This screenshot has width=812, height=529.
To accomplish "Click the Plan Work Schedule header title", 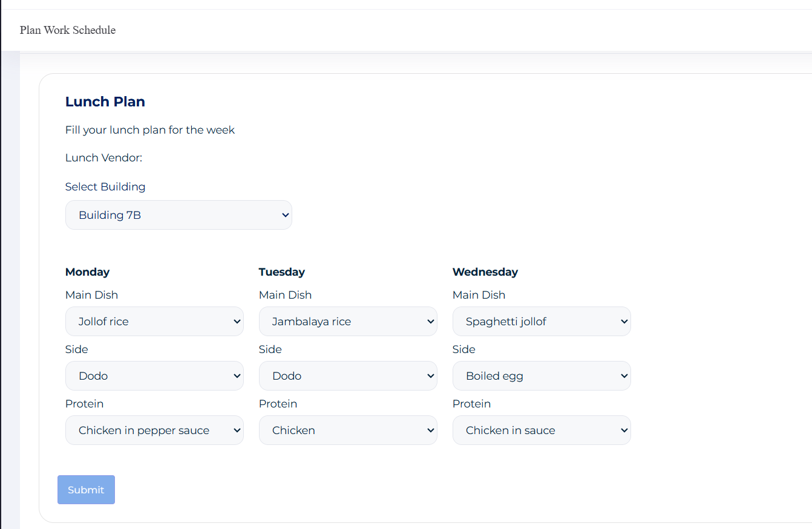I will coord(68,30).
